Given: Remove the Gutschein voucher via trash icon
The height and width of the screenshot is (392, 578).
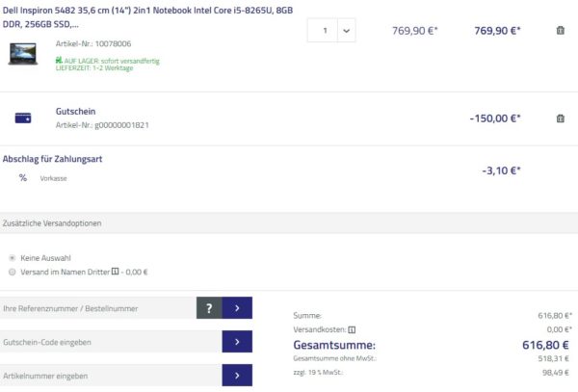Looking at the screenshot, I should pos(561,118).
